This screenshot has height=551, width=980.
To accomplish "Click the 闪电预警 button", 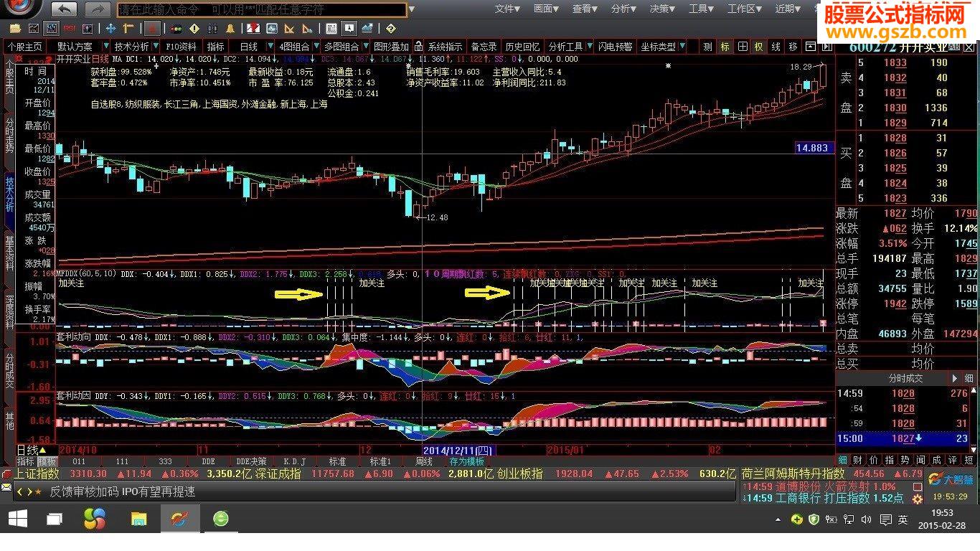I will pos(616,47).
